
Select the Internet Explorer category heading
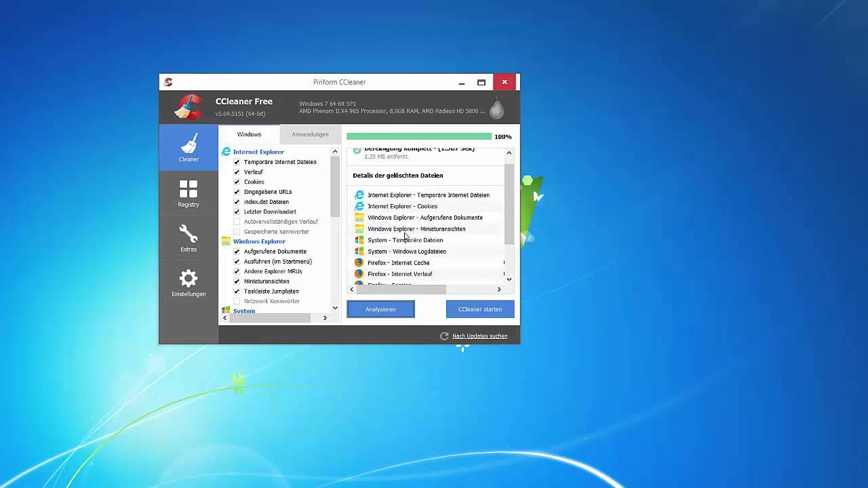pos(258,152)
